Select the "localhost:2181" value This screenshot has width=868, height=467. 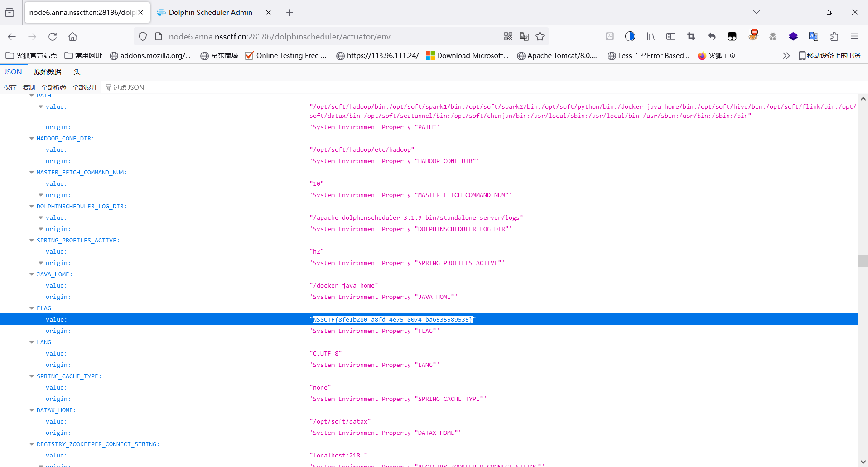click(x=338, y=456)
